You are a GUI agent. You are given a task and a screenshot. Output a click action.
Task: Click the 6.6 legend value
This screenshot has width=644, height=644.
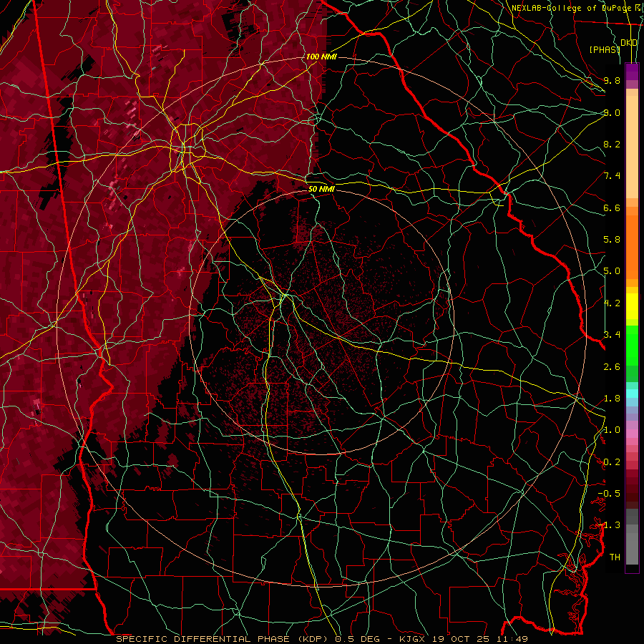[612, 208]
